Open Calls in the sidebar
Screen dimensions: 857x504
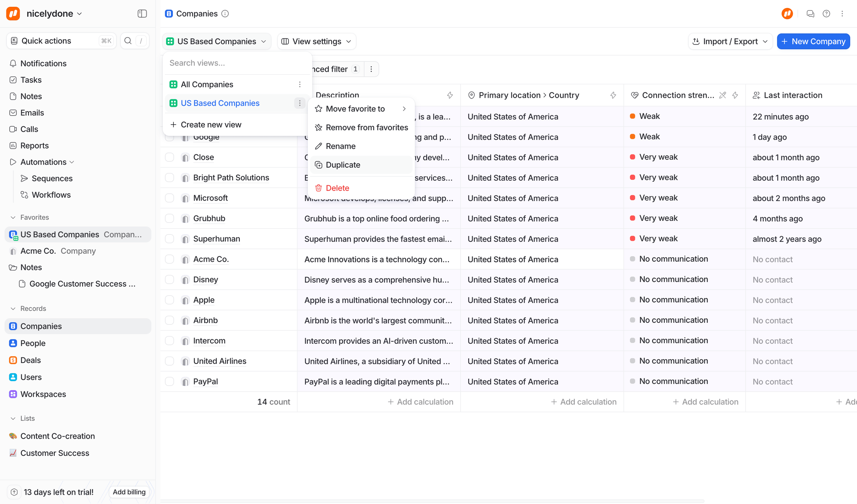coord(29,129)
